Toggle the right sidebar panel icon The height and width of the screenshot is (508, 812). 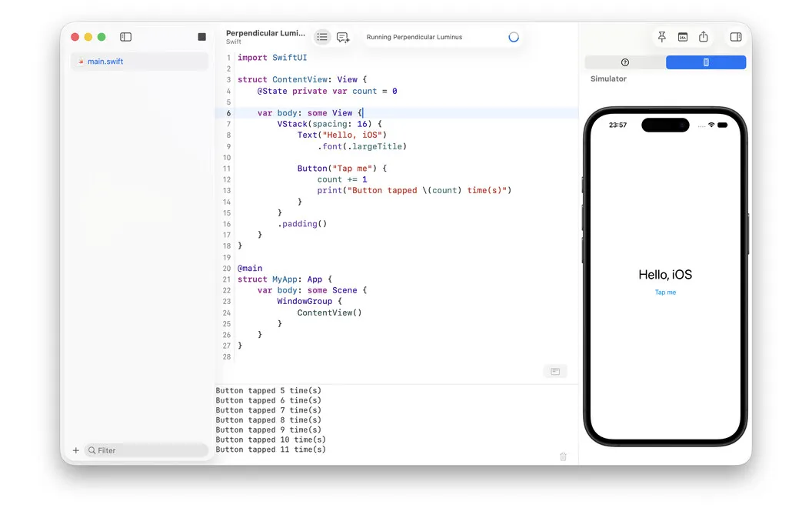click(736, 37)
